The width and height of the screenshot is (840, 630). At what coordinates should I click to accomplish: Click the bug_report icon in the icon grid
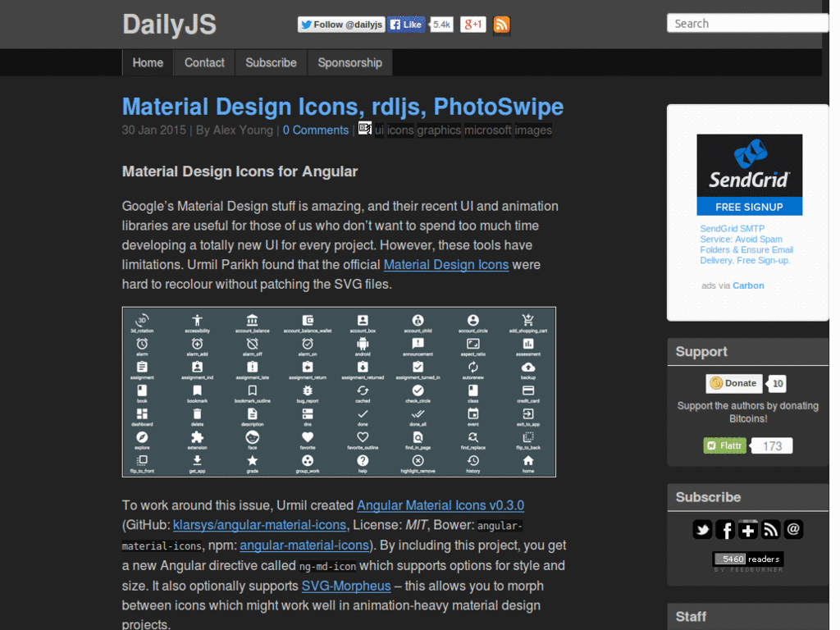click(x=308, y=390)
